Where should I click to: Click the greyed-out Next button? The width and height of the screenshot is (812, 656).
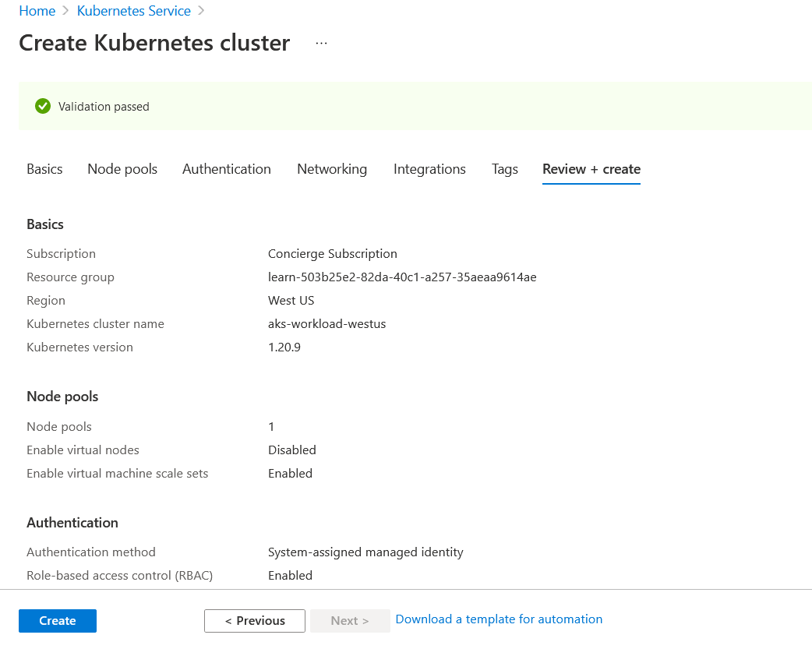tap(350, 621)
